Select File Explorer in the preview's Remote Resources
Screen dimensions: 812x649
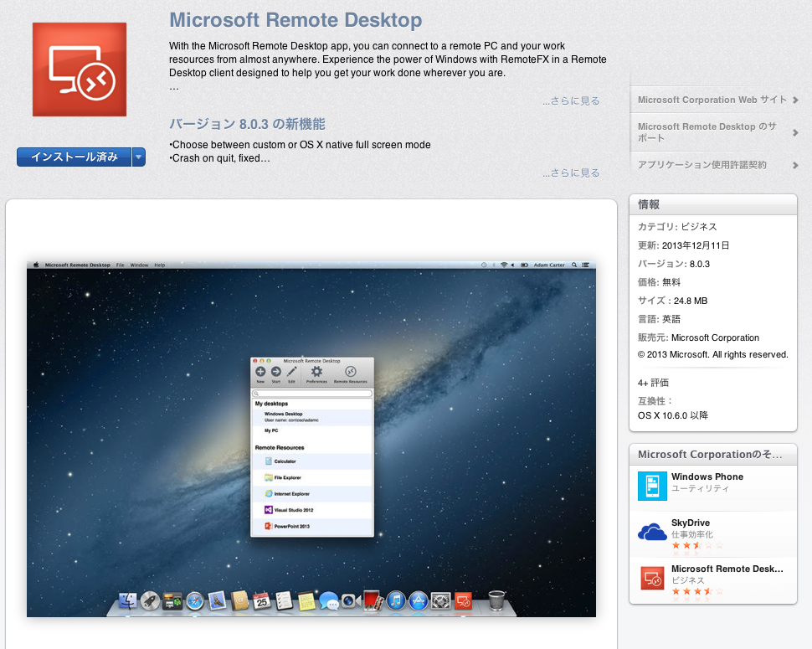click(311, 477)
